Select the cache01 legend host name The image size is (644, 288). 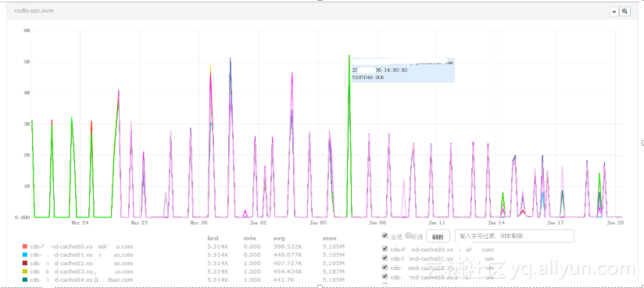[82, 255]
